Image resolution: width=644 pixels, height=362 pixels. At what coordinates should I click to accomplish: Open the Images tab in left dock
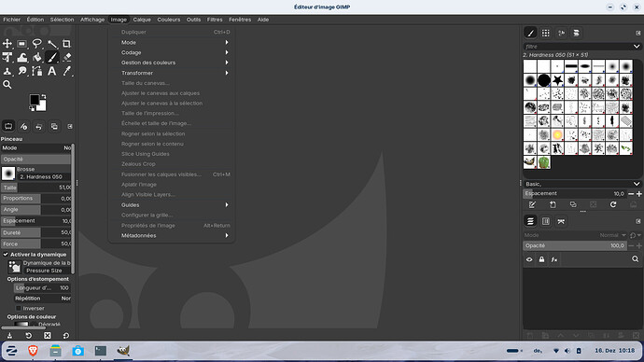point(54,126)
